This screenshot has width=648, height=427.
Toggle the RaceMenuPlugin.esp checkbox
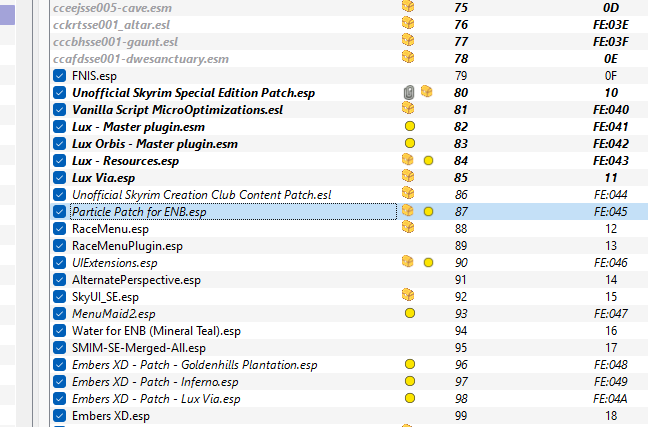60,246
